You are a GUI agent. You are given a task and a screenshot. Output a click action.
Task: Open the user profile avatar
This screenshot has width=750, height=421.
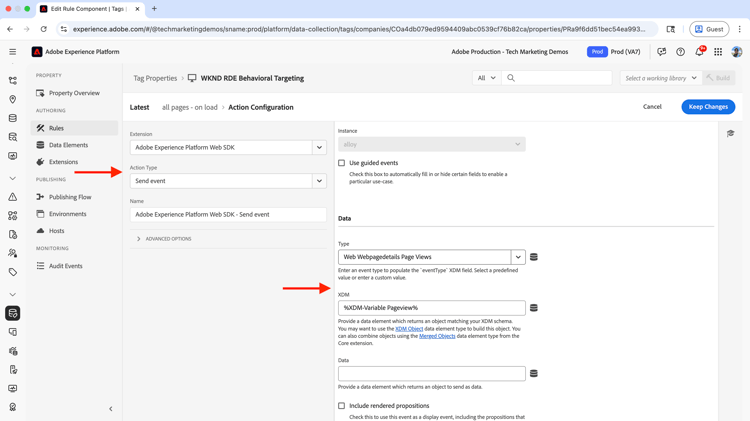coord(737,52)
